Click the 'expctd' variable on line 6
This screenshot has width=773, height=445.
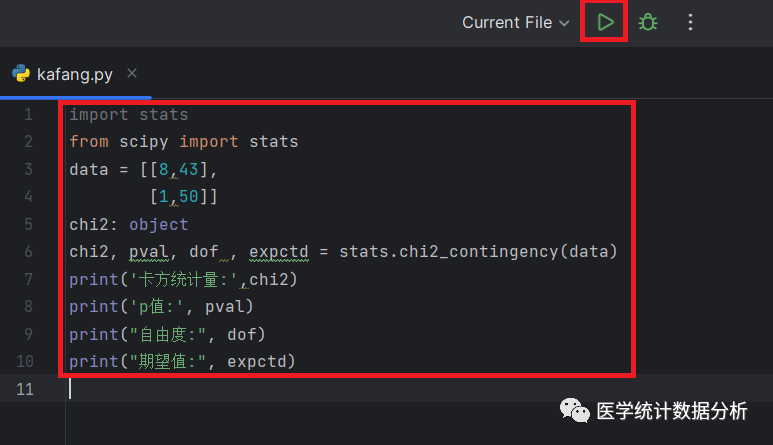(x=279, y=252)
